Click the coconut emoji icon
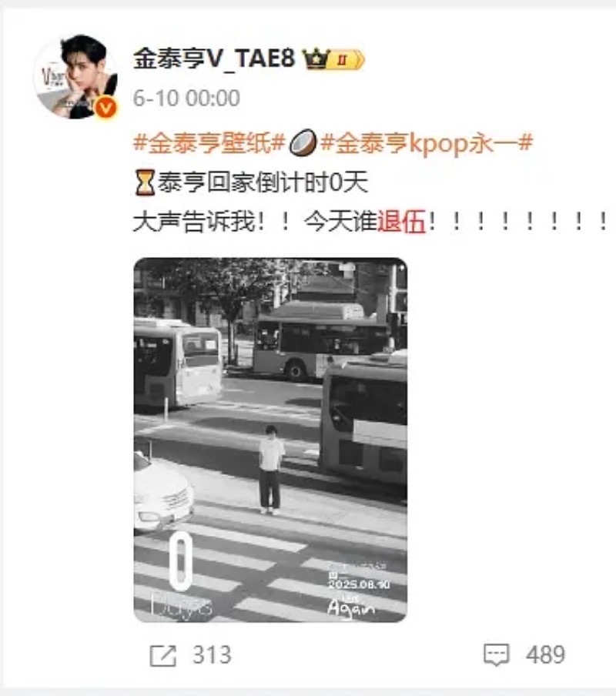Viewport: 616px width, 696px height. tap(303, 143)
